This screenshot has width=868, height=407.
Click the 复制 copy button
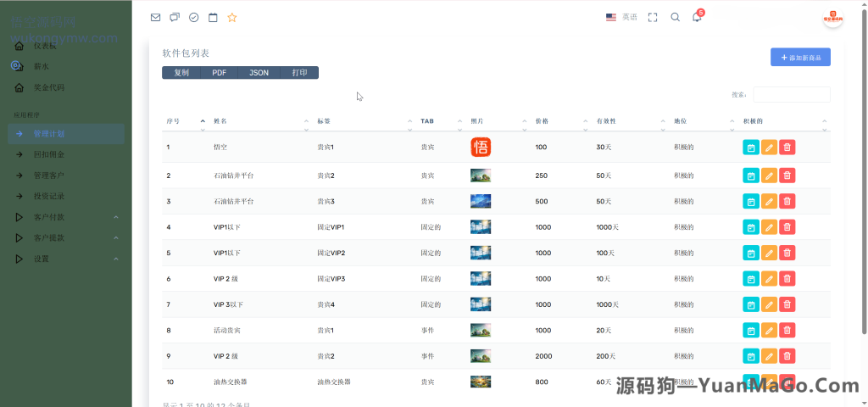click(x=181, y=73)
